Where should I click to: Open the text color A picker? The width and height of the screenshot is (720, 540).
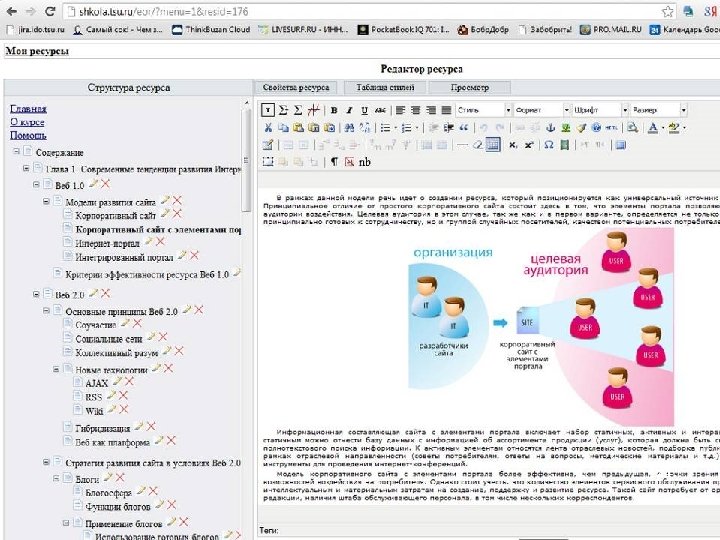coord(653,128)
